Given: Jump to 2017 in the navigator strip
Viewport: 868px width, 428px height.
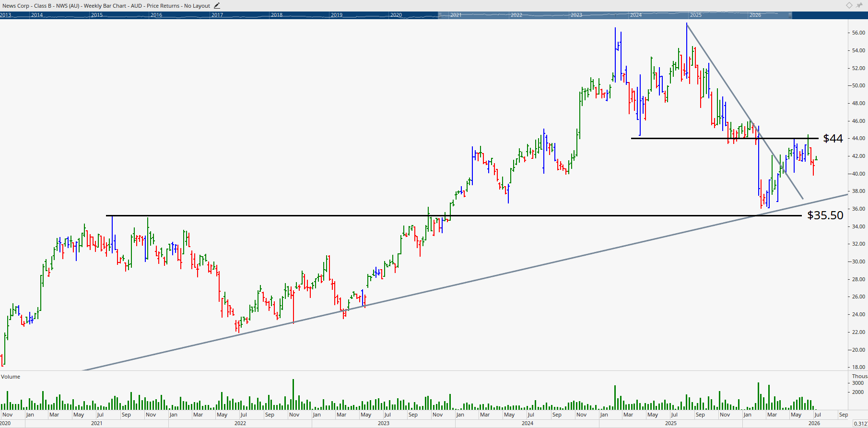Looking at the screenshot, I should [x=217, y=15].
